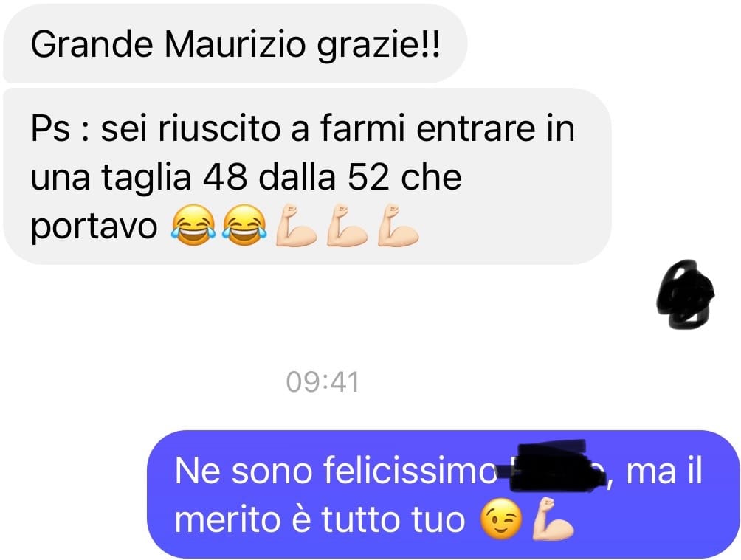Select the 'Ps : sei riuscito' message bubble
The height and width of the screenshot is (560, 741).
[307, 176]
